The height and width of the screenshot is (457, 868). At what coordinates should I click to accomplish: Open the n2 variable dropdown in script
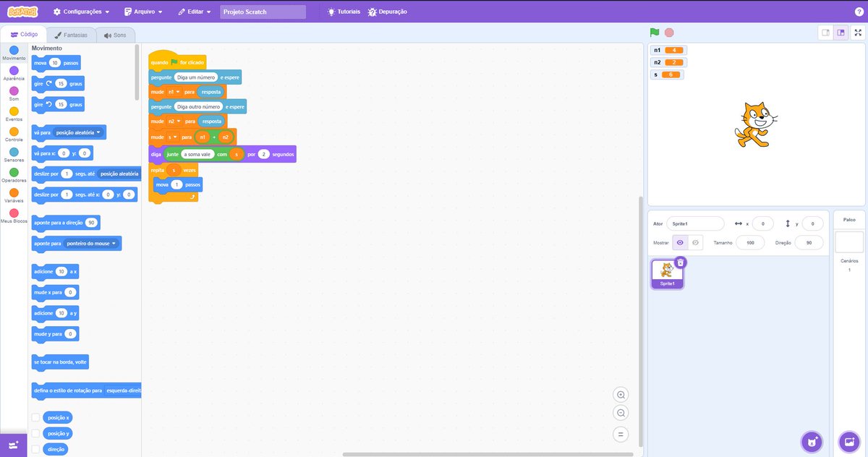tap(174, 121)
